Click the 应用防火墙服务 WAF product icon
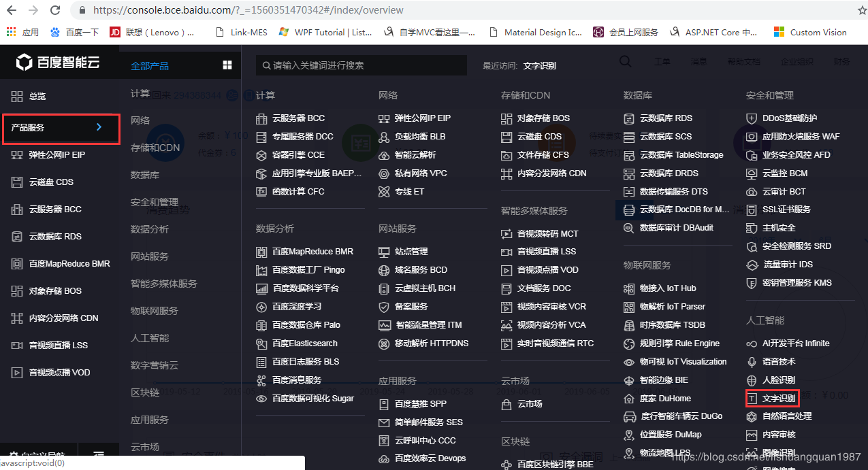Viewport: 868px width, 470px height. (752, 137)
